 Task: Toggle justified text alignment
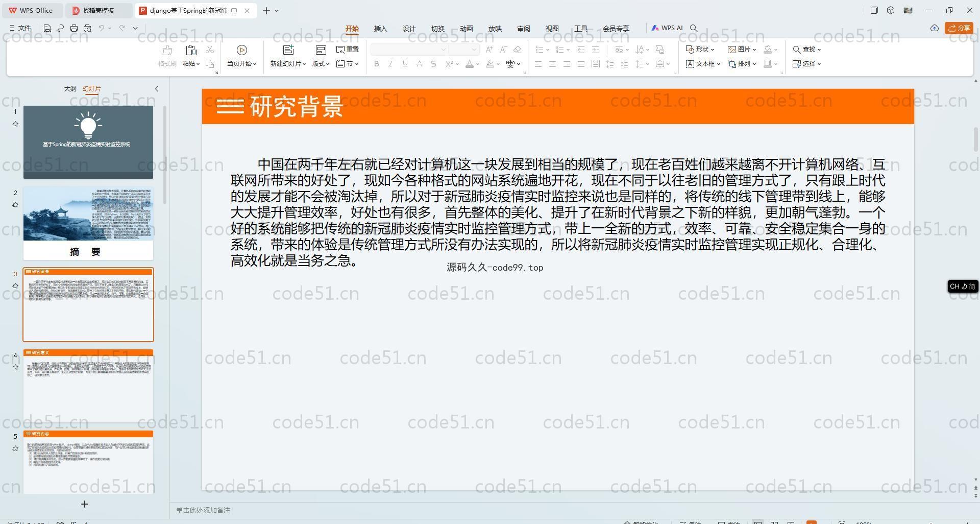click(581, 64)
